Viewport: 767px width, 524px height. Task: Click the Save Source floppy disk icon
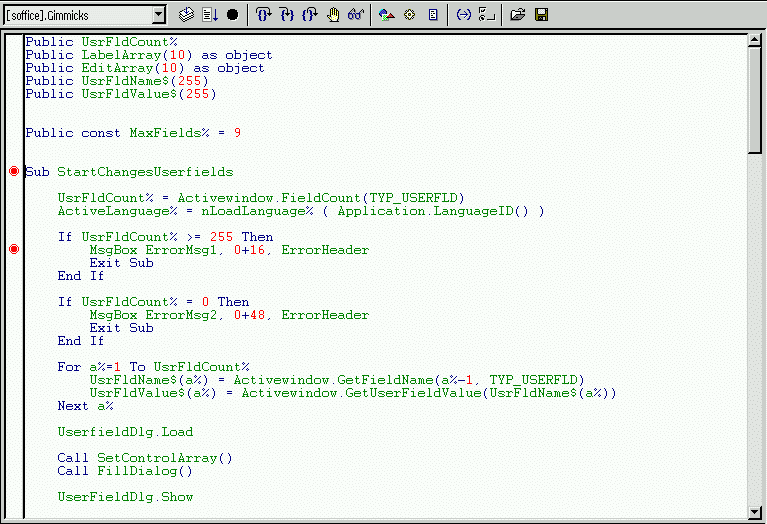[x=541, y=15]
